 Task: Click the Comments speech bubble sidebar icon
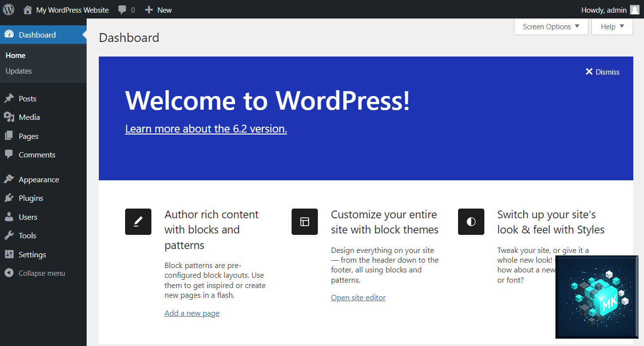[9, 154]
